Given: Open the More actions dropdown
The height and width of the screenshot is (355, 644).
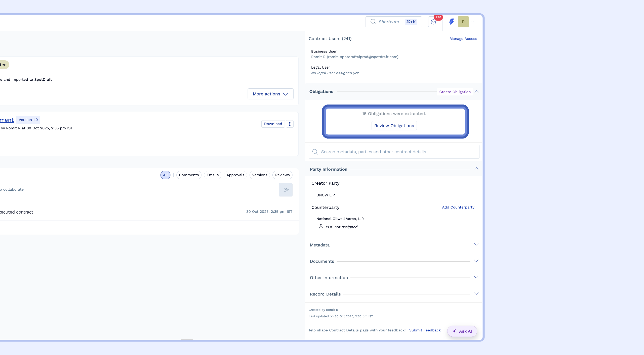Looking at the screenshot, I should 270,94.
